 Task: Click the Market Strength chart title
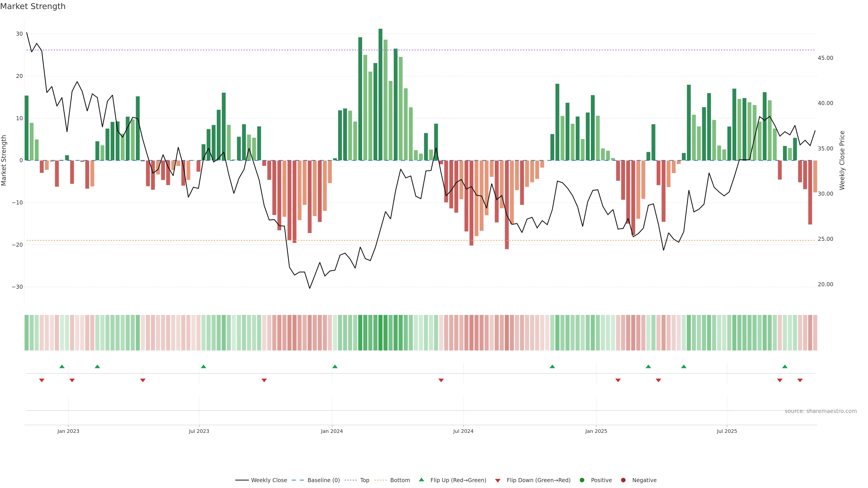point(33,6)
